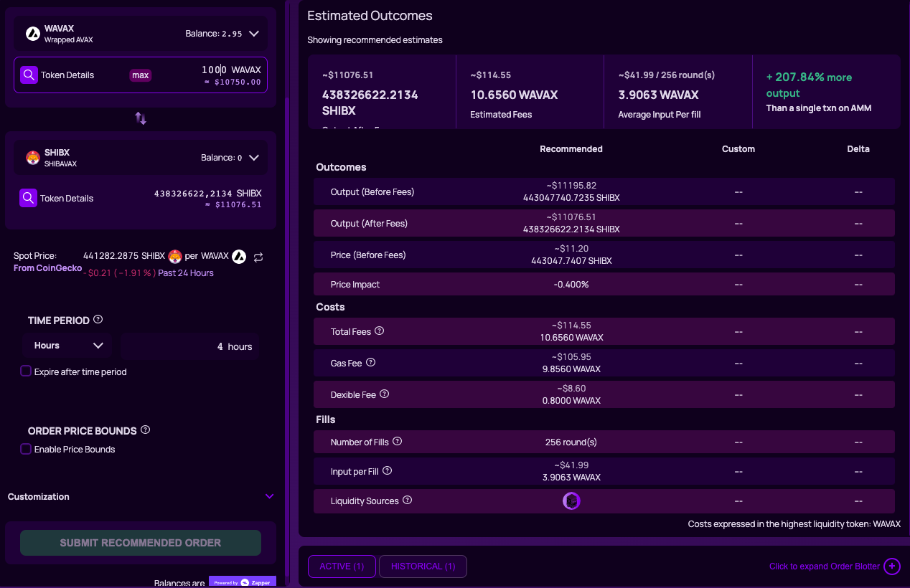
Task: Click the SHIBX output amount field
Action: click(x=208, y=194)
